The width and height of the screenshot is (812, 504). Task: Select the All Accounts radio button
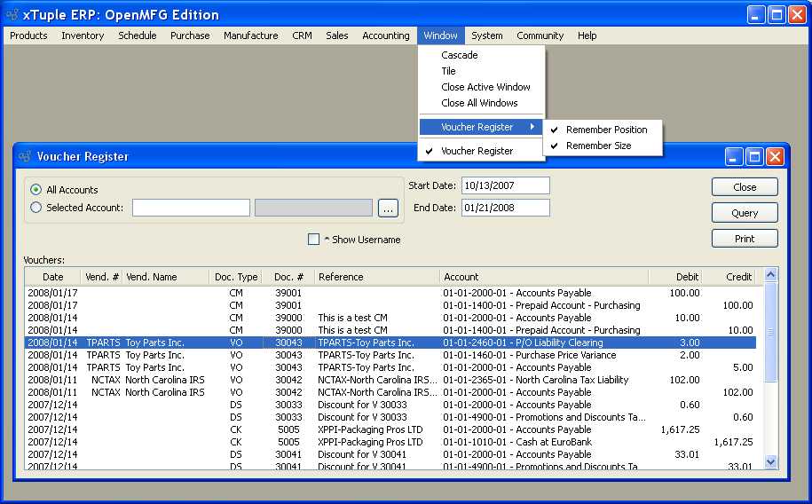pos(36,190)
